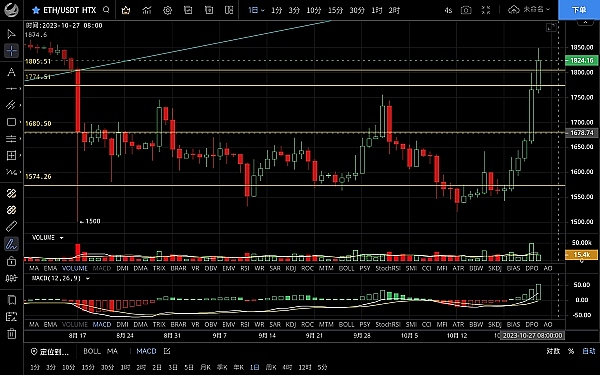
Task: Expand the options arrow beside the horizontal line tool
Action: [x=20, y=89]
